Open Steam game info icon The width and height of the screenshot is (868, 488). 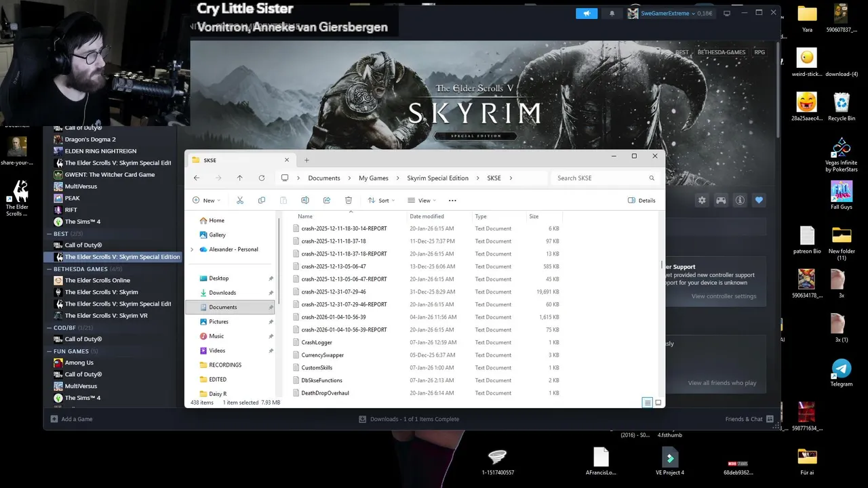click(x=740, y=200)
